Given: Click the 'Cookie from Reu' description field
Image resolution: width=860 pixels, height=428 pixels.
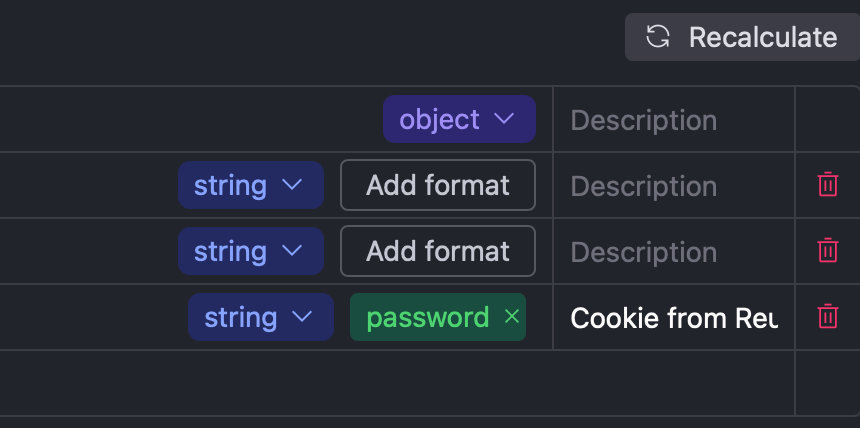Looking at the screenshot, I should coord(673,318).
